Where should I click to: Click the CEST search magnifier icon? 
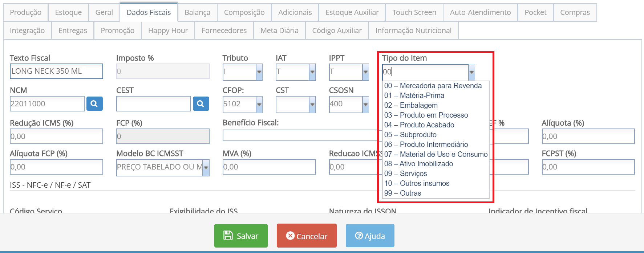coord(201,104)
